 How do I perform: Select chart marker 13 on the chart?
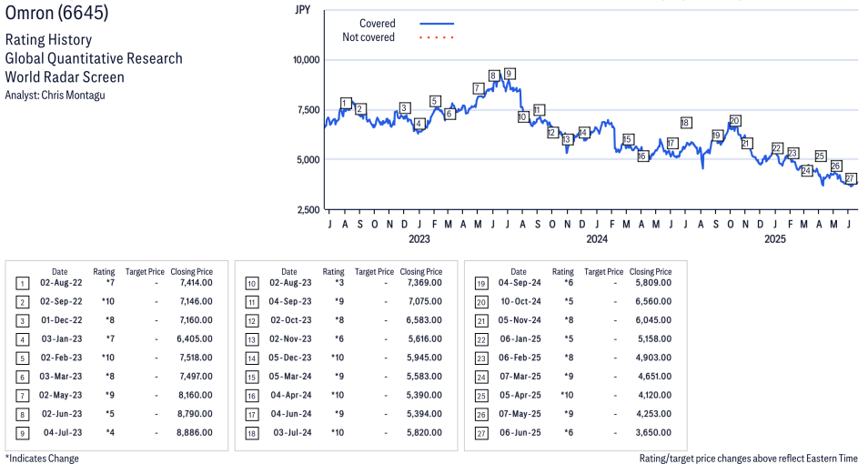pos(567,139)
